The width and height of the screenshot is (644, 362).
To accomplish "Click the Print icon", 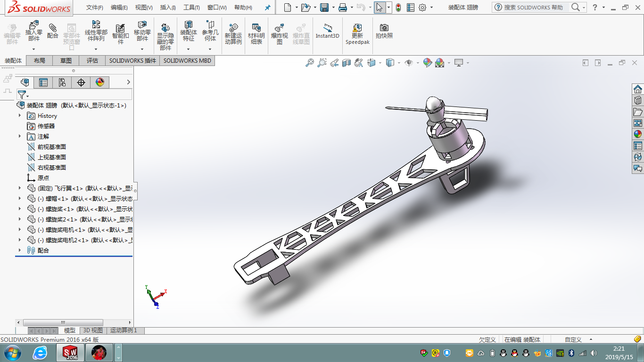I will point(343,7).
